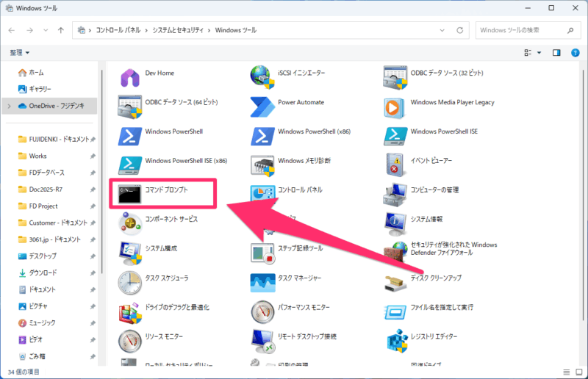Click the help question mark icon
This screenshot has width=588, height=379.
point(576,53)
